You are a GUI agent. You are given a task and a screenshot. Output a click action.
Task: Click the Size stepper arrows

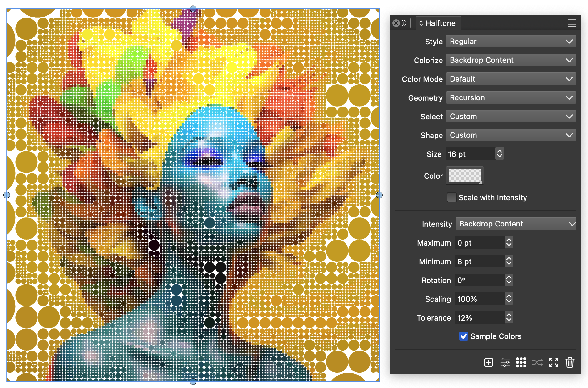click(x=499, y=154)
